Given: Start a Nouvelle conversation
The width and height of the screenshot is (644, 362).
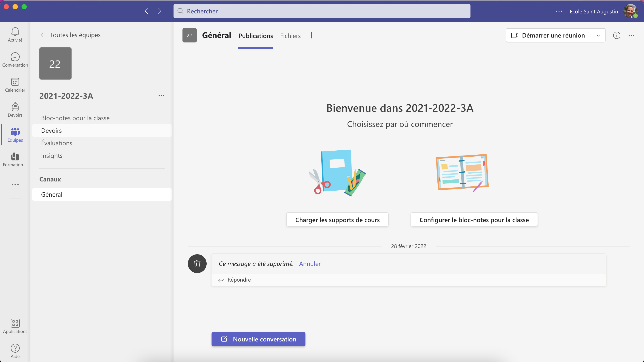Looking at the screenshot, I should tap(258, 339).
